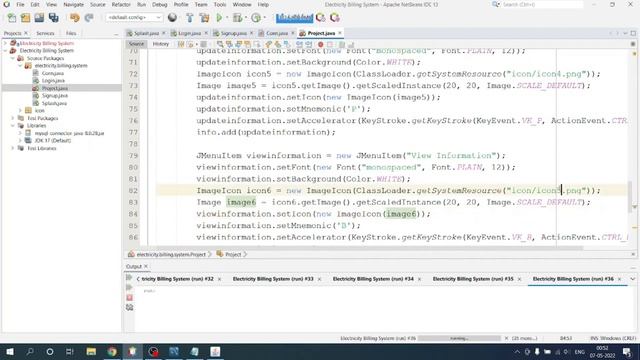
Task: Open the output tabs list dropdown arrow
Action: (633, 279)
